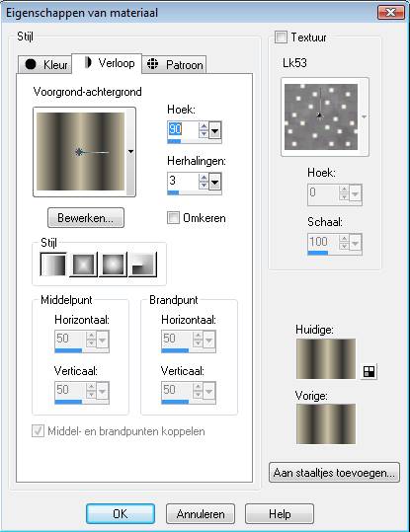Click the increment arrow on Herhalingen
This screenshot has width=410, height=532.
click(x=204, y=178)
